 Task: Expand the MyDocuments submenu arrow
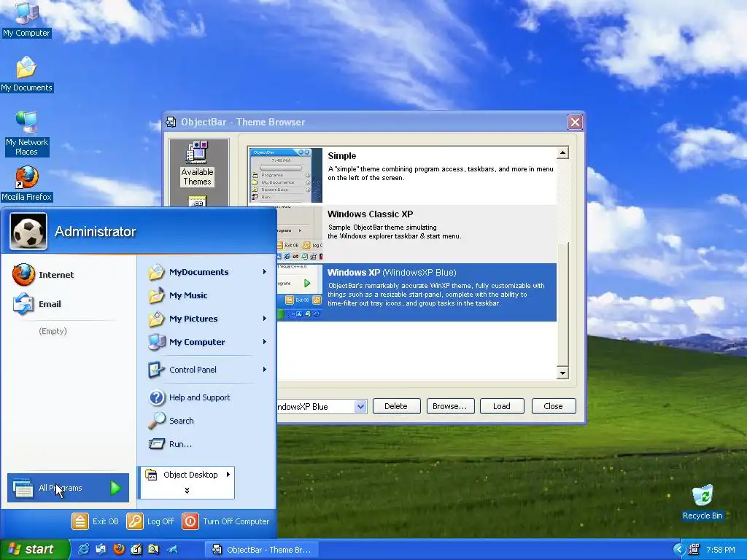tap(264, 272)
